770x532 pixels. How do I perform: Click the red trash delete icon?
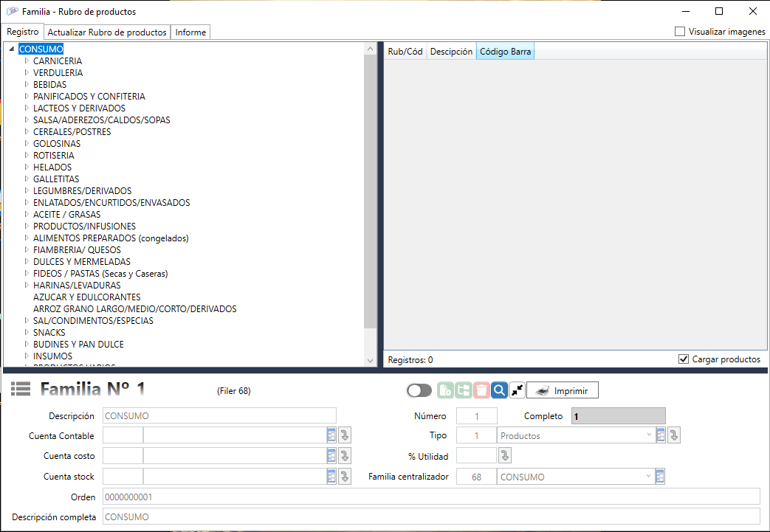tap(481, 390)
